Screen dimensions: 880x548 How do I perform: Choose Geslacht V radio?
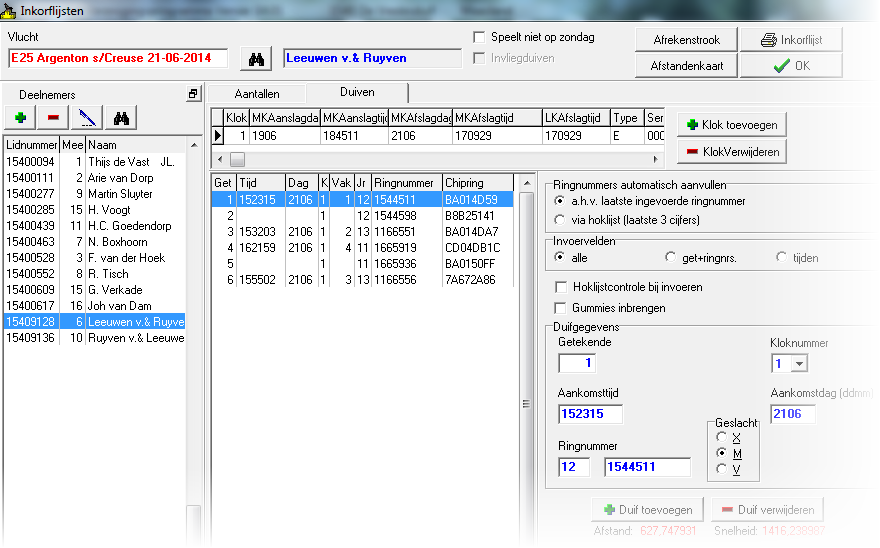(722, 468)
